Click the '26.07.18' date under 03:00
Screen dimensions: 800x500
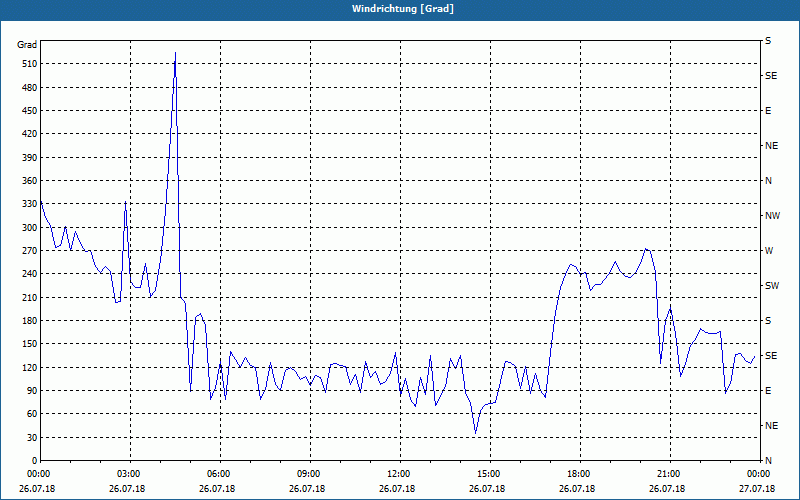point(127,489)
